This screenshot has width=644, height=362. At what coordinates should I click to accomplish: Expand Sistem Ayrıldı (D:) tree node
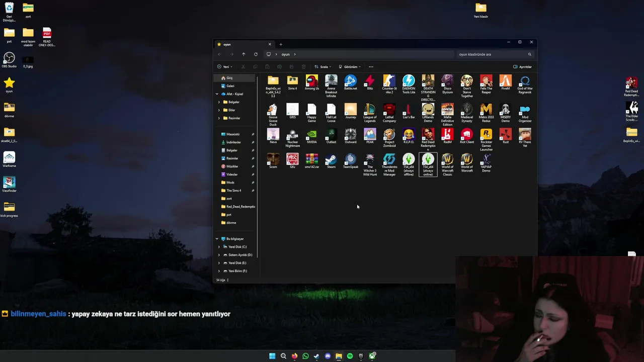coord(219,255)
